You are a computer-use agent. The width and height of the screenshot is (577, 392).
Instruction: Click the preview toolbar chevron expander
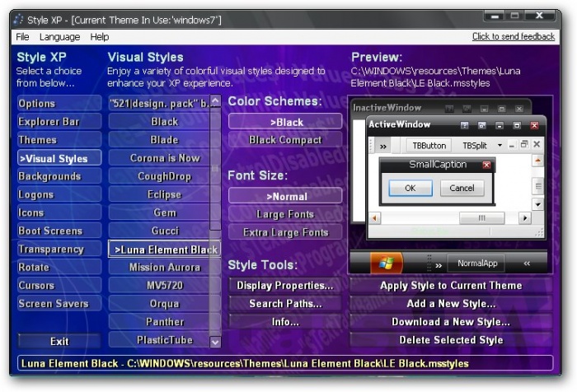[383, 147]
